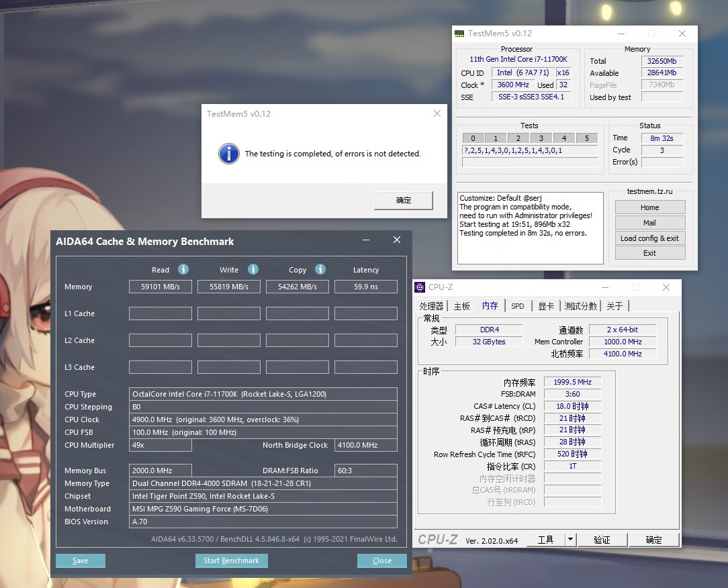Click the Time value 8m 32s
Screen dimensions: 728x588
pos(662,138)
